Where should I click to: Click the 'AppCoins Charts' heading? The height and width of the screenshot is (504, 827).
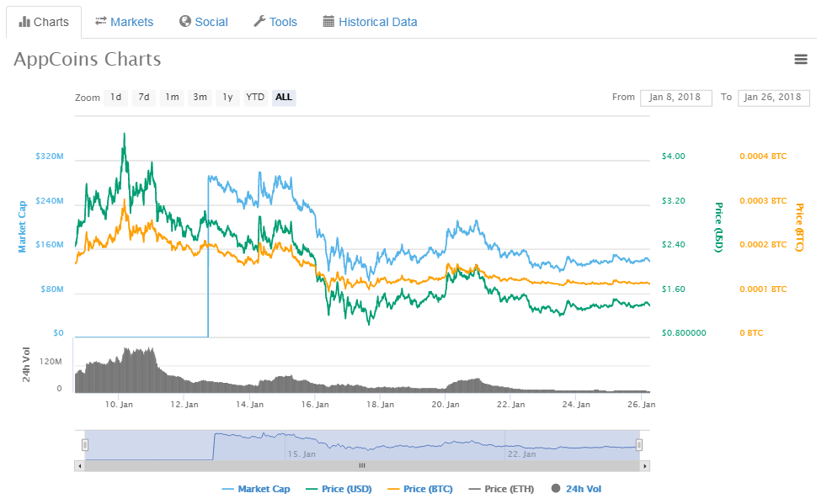coord(88,59)
